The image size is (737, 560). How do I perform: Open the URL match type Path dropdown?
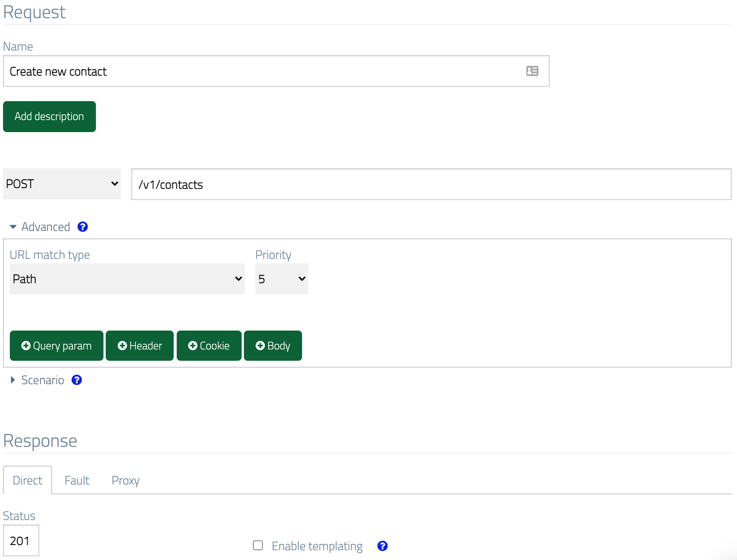(127, 279)
